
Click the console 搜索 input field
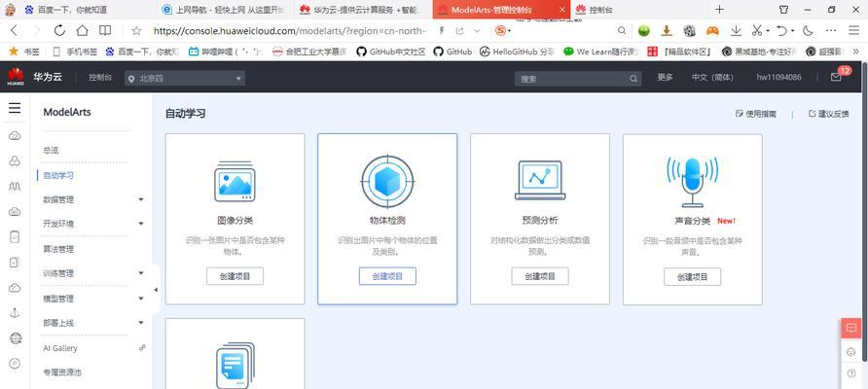coord(576,78)
